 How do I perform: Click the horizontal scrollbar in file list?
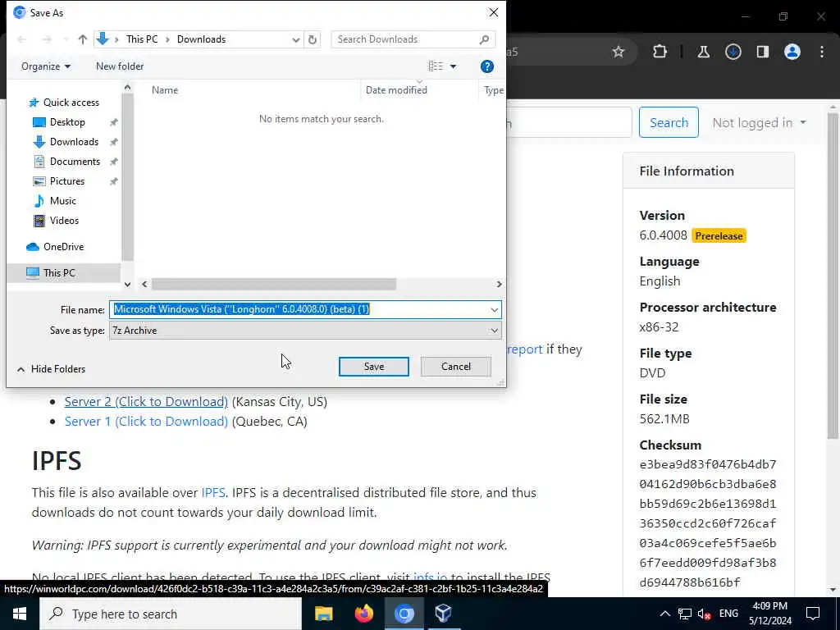tap(274, 284)
